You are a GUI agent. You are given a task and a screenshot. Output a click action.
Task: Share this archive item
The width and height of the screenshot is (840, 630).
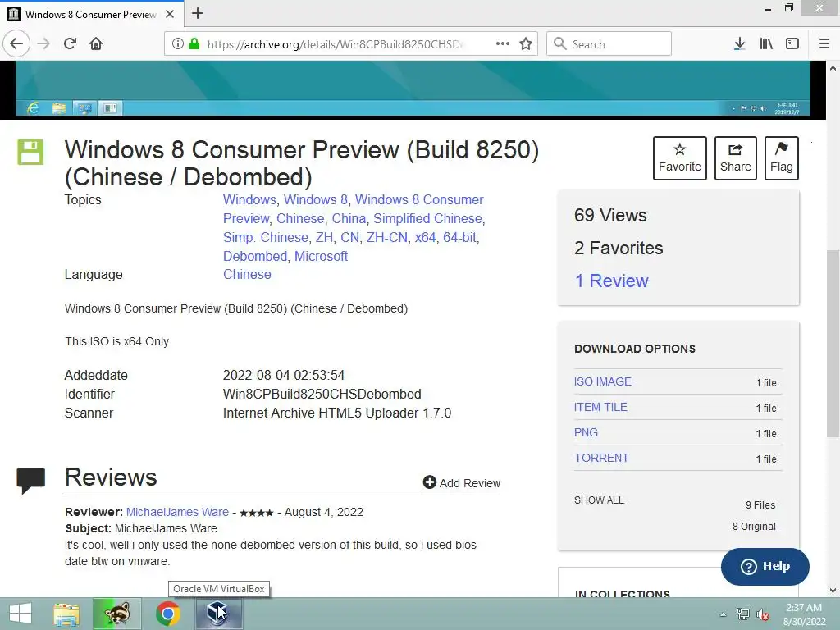[x=736, y=158]
